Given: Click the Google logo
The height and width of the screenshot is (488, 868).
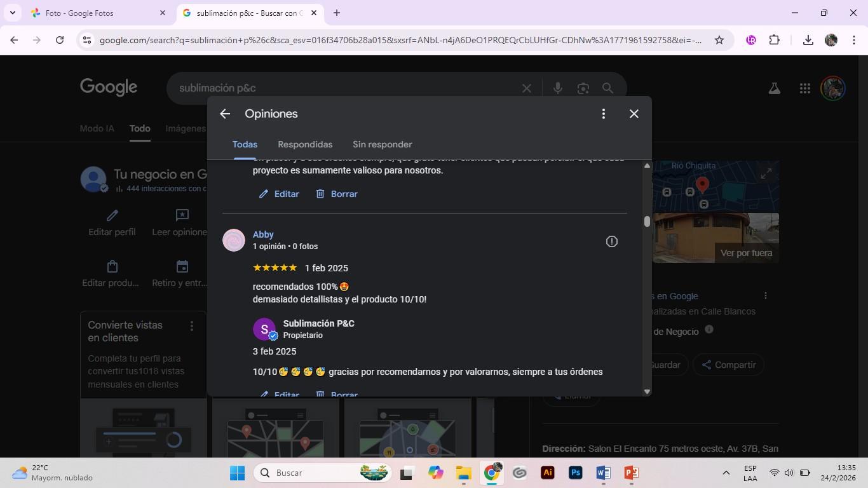Looking at the screenshot, I should point(109,88).
